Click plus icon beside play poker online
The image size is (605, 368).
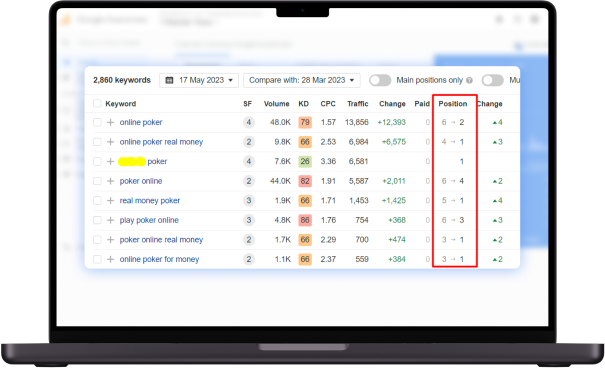(x=110, y=220)
